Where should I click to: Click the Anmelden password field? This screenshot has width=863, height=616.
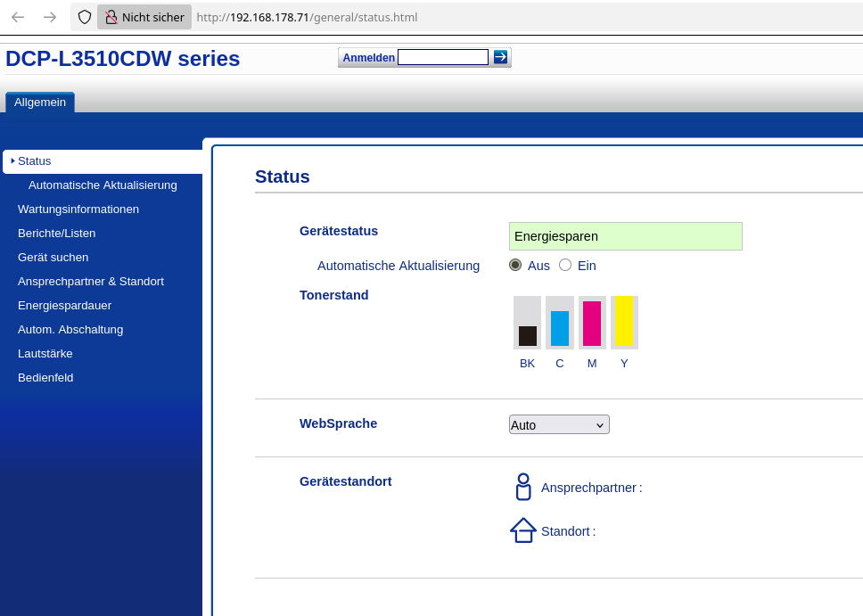(443, 57)
